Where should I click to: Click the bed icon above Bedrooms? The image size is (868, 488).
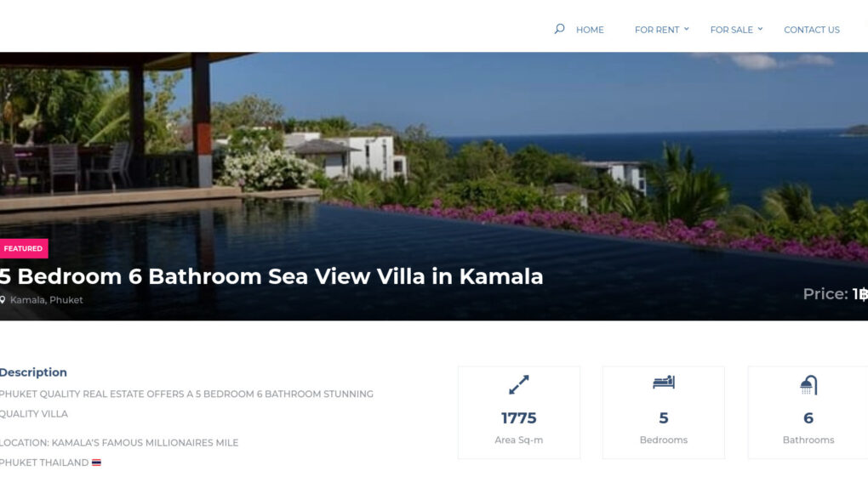tap(663, 383)
